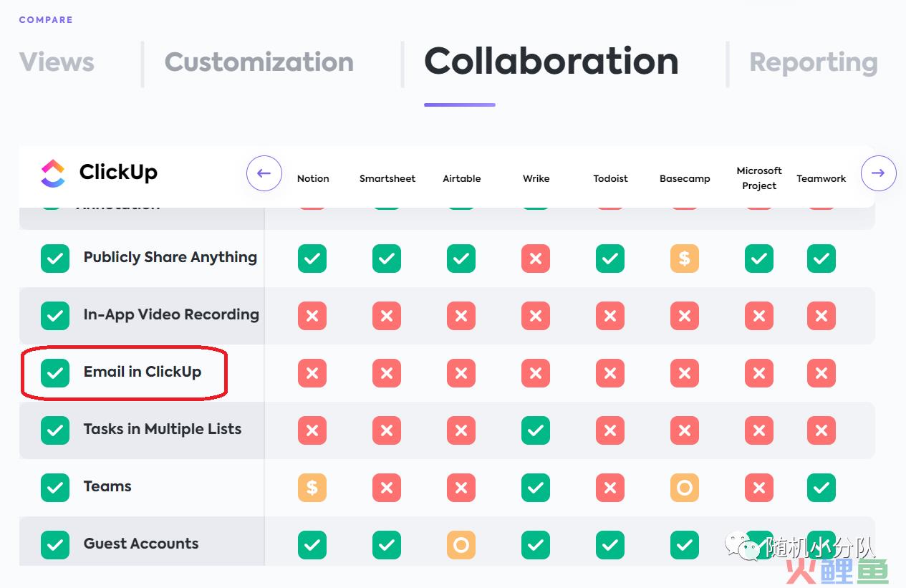Select the Basecamp column header
This screenshot has width=906, height=588.
[x=685, y=178]
